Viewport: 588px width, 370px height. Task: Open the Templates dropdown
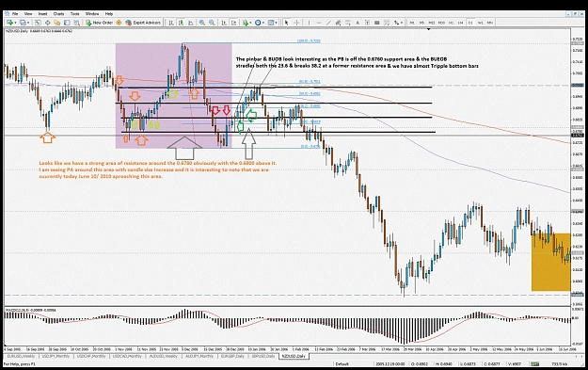272,23
